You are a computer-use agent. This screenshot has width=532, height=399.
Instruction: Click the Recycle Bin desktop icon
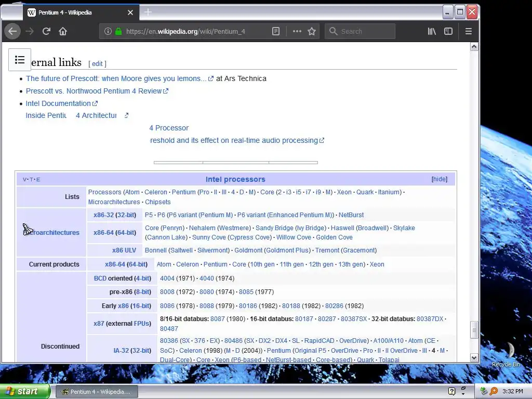point(506,355)
